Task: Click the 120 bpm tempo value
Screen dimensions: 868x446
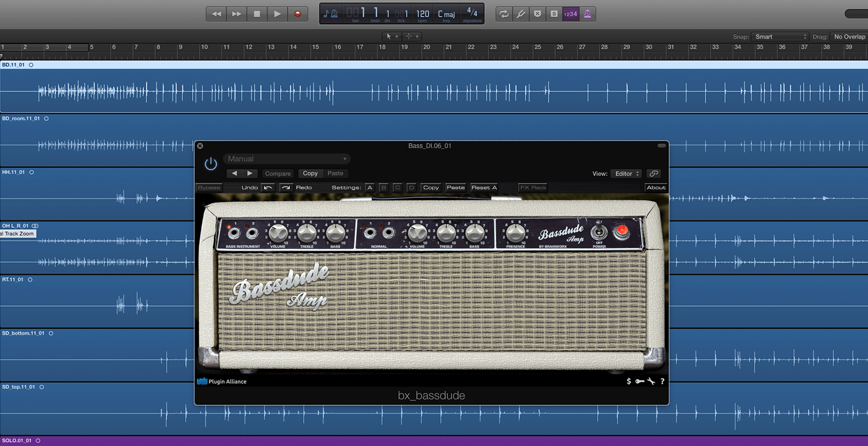Action: point(423,14)
